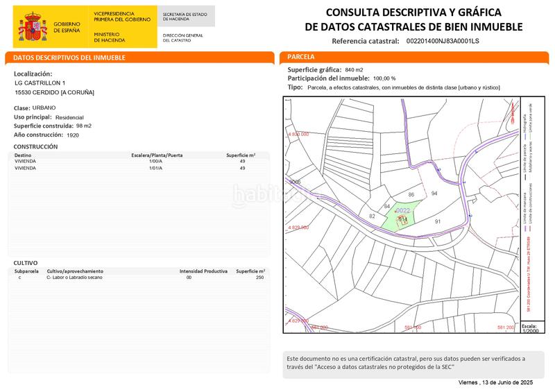Select 'C- Labor o Labradío secano' entry

click(x=74, y=278)
